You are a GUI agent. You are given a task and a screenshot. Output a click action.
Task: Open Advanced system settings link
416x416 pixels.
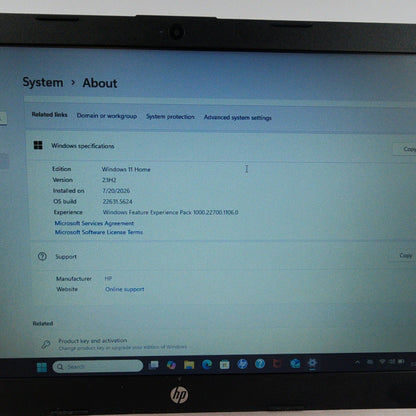click(238, 117)
